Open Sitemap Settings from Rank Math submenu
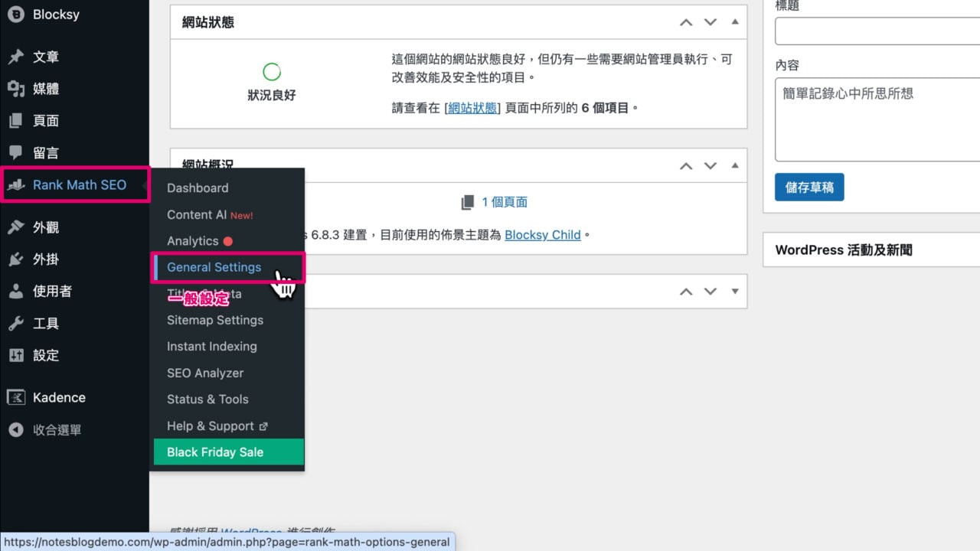The width and height of the screenshot is (980, 551). [214, 320]
